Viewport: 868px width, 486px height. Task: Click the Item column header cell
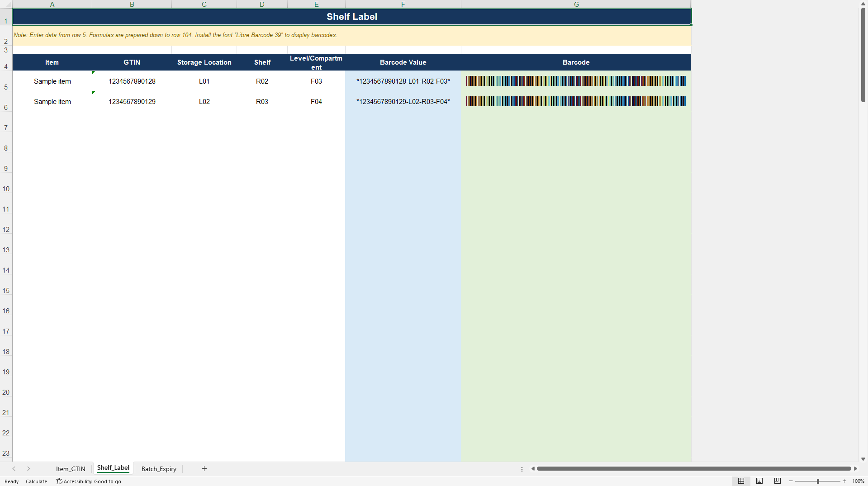pos(52,62)
